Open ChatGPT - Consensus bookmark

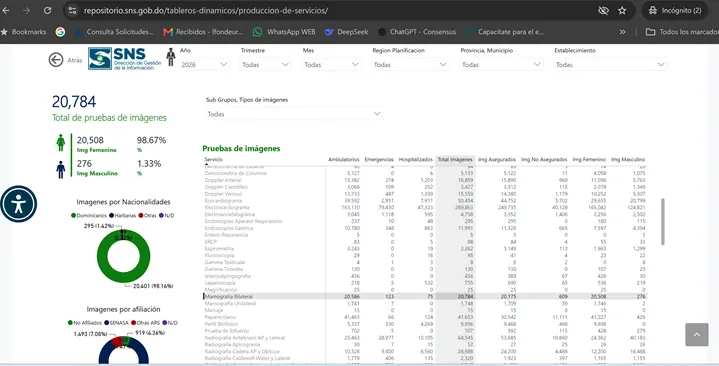[417, 32]
